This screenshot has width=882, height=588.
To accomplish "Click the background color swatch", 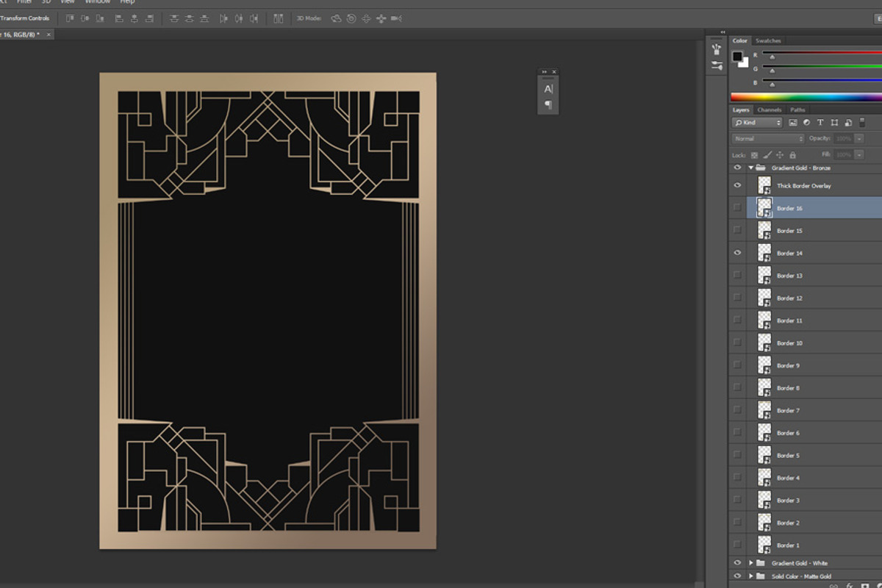I will pyautogui.click(x=745, y=63).
